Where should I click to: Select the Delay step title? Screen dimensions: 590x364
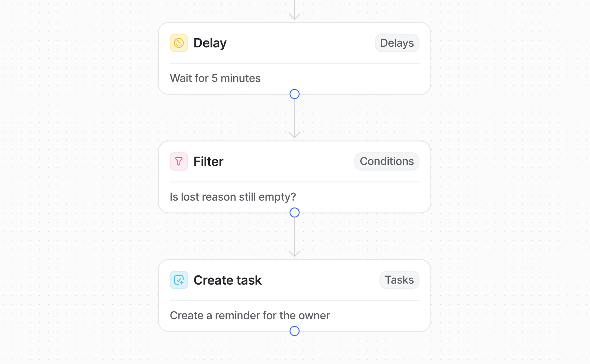click(x=210, y=43)
